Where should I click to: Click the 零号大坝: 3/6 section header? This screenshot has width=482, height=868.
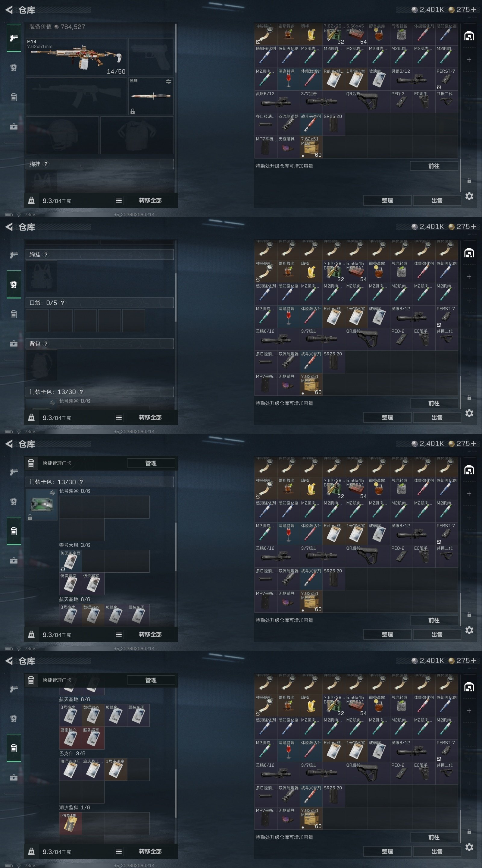coord(74,545)
